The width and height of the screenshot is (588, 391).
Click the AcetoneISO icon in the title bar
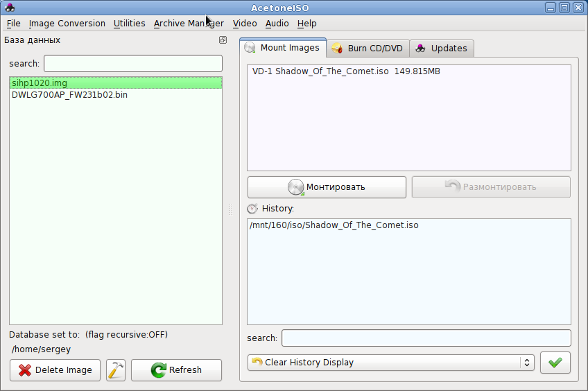(x=10, y=8)
